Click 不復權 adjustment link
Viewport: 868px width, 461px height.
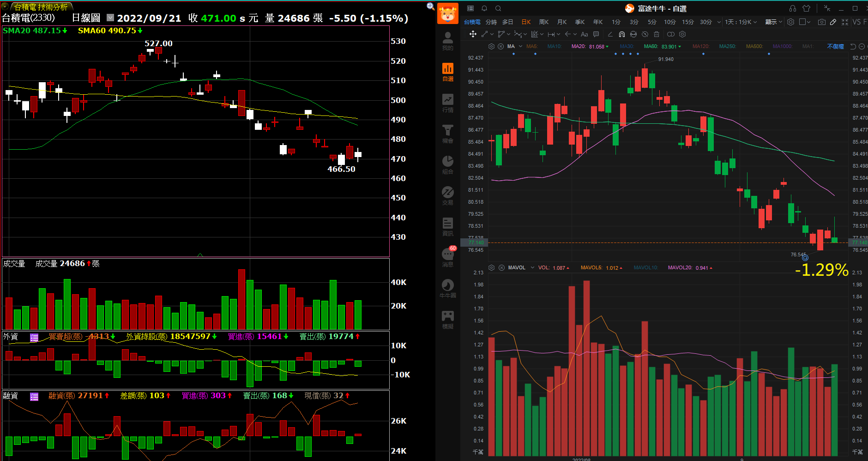point(835,46)
